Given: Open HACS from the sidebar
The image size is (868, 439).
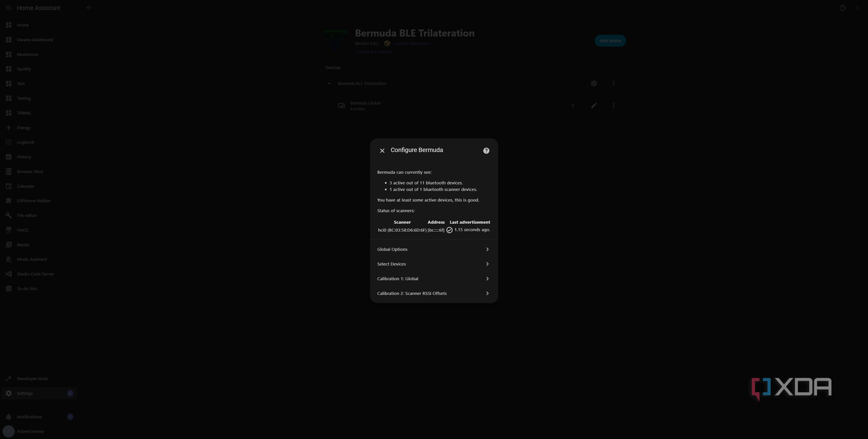Looking at the screenshot, I should [x=38, y=230].
